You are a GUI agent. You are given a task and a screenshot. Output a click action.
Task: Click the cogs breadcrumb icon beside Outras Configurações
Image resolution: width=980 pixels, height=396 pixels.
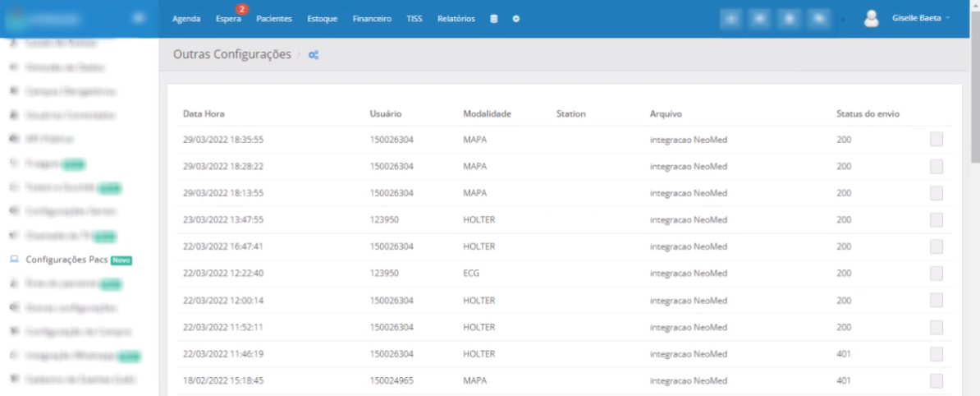(314, 55)
